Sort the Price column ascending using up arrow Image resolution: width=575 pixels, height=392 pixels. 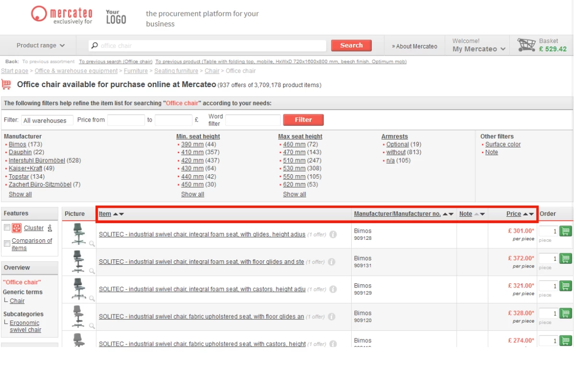(x=525, y=214)
